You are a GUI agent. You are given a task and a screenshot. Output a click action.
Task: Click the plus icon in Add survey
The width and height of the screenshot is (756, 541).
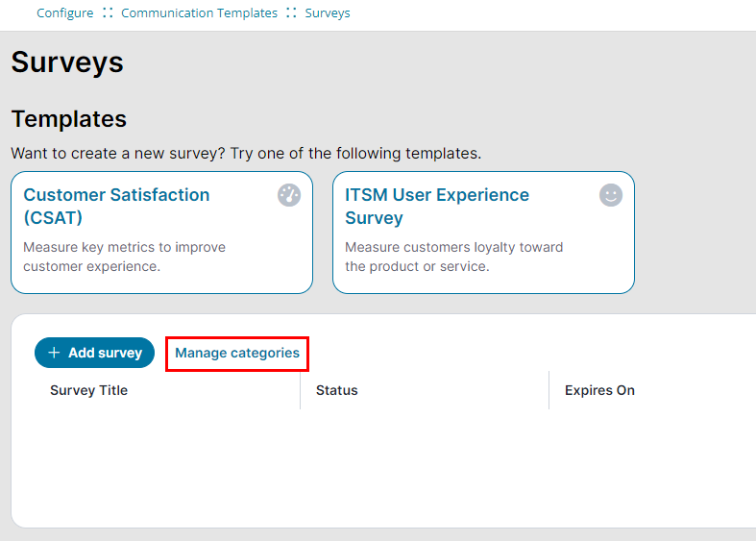click(x=54, y=353)
